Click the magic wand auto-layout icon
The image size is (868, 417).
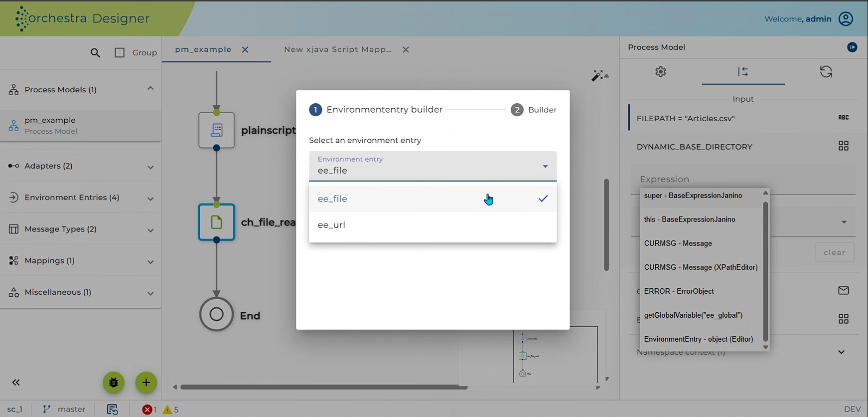(597, 75)
